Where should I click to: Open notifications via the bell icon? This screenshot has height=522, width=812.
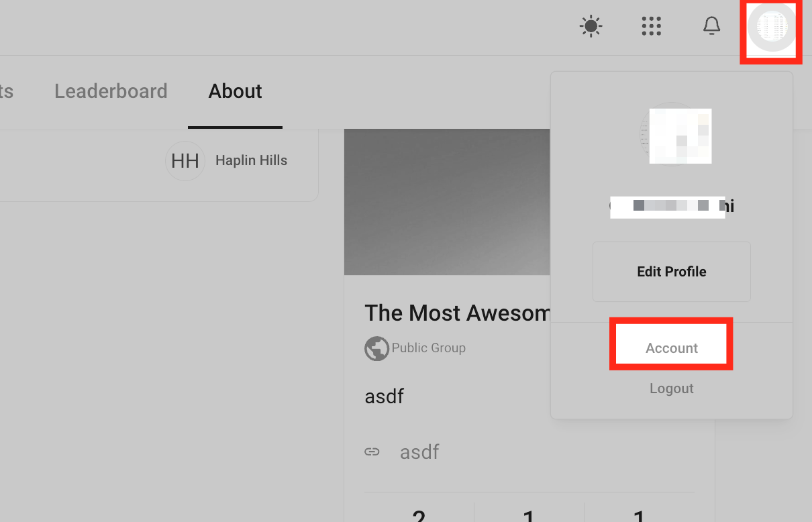pos(711,27)
